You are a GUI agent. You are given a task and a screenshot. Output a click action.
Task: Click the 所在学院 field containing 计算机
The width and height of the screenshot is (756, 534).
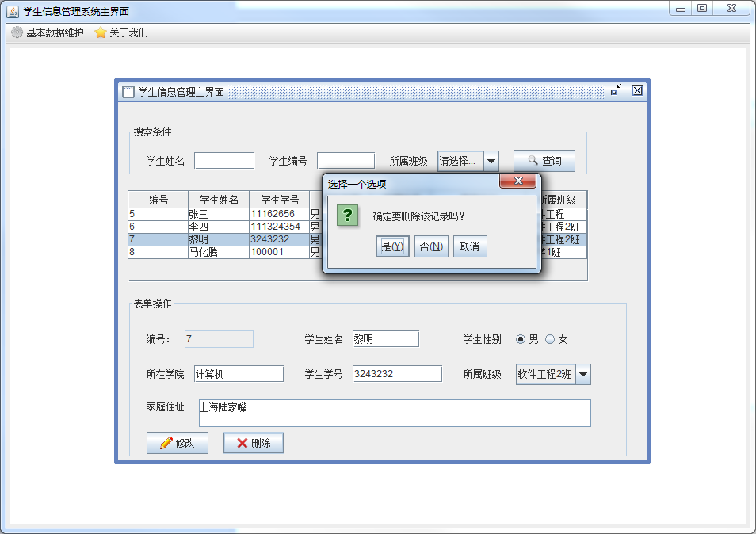[x=239, y=373]
